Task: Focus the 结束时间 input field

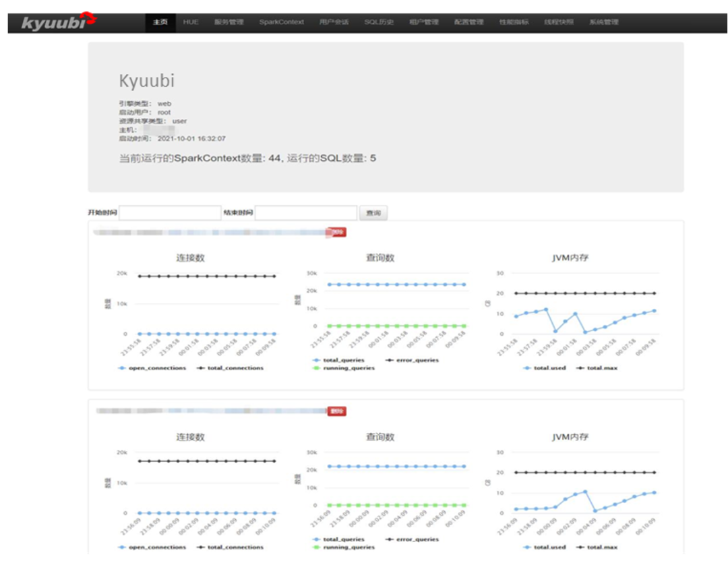Action: click(306, 212)
